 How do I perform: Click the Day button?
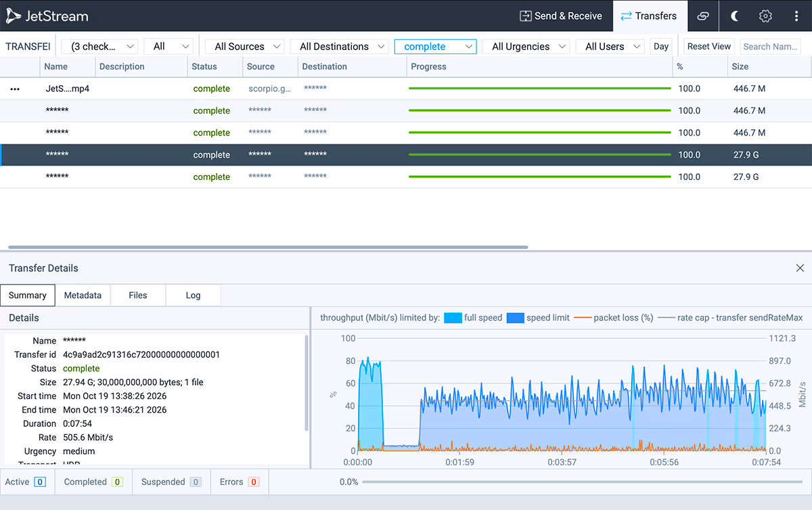coord(661,47)
